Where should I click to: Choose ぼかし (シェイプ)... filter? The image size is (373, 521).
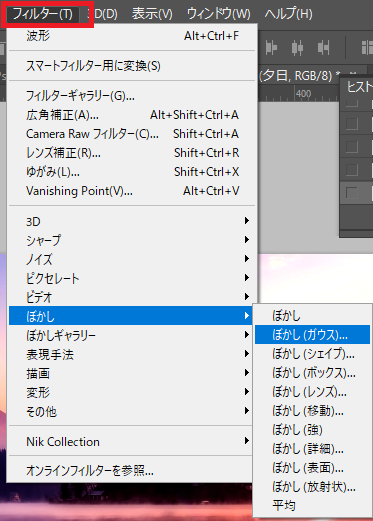[x=313, y=353]
